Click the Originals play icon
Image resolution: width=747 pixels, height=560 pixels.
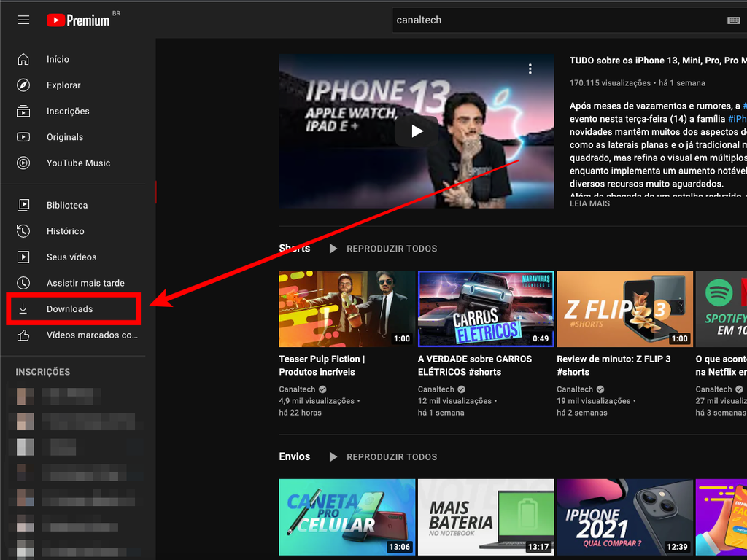(x=23, y=137)
